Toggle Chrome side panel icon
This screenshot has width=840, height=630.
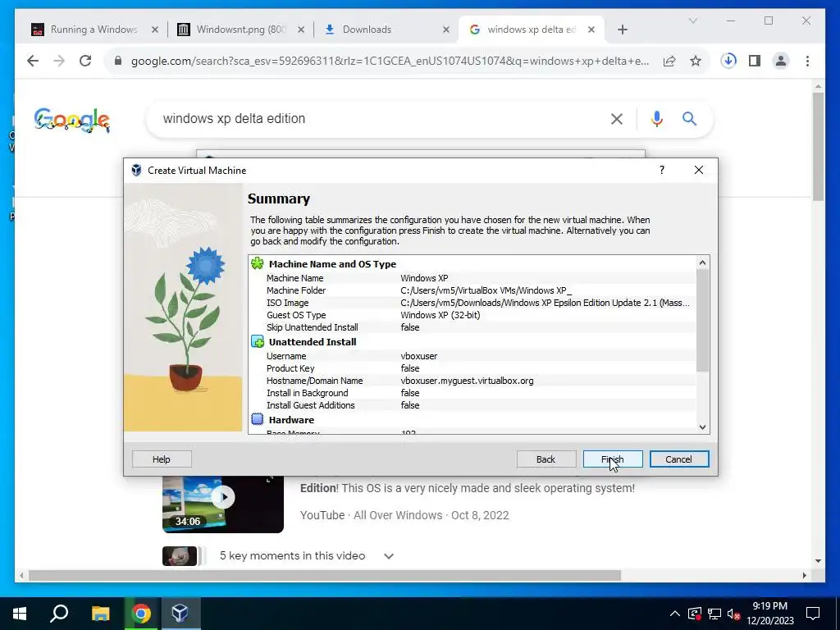tap(755, 61)
